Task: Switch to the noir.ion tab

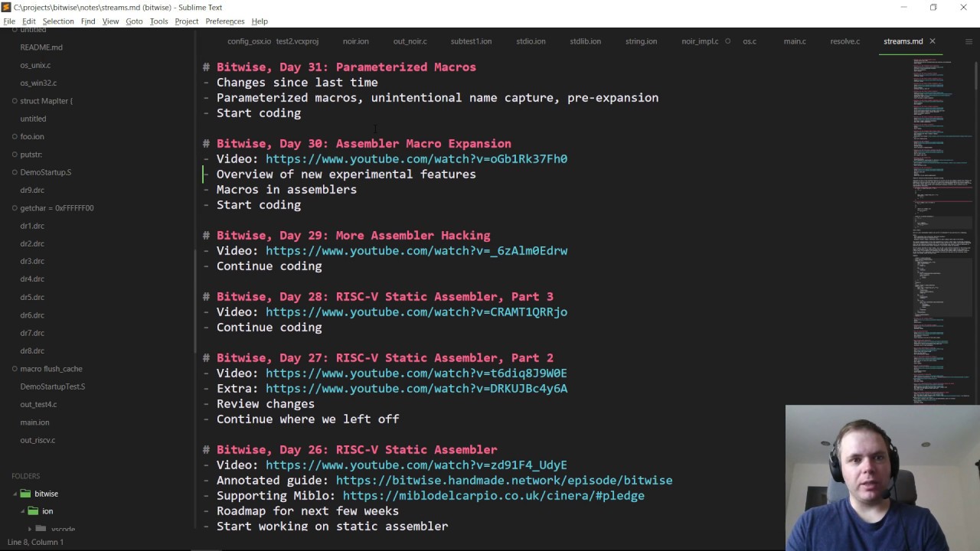Action: (355, 41)
